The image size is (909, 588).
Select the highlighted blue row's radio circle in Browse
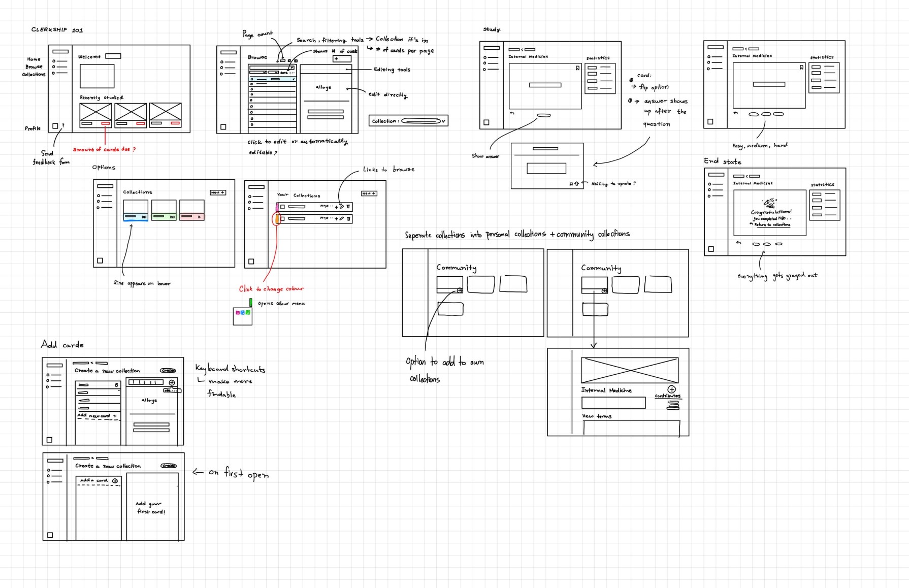[252, 80]
